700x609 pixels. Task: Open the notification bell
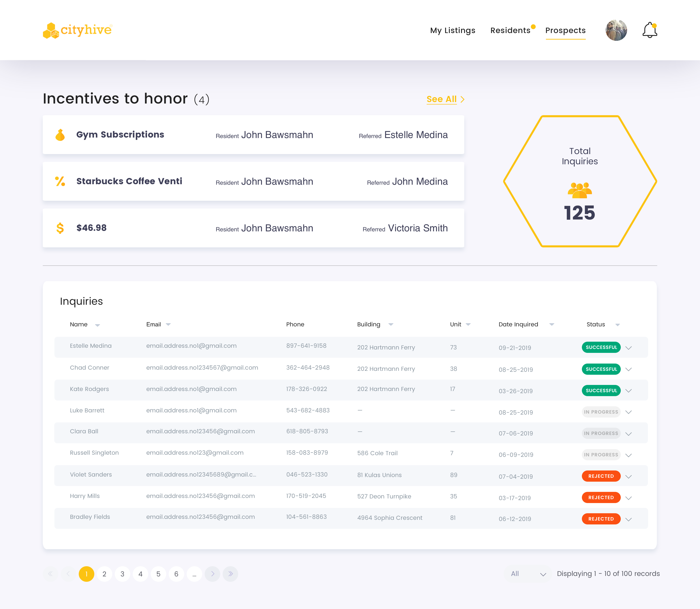(x=649, y=30)
